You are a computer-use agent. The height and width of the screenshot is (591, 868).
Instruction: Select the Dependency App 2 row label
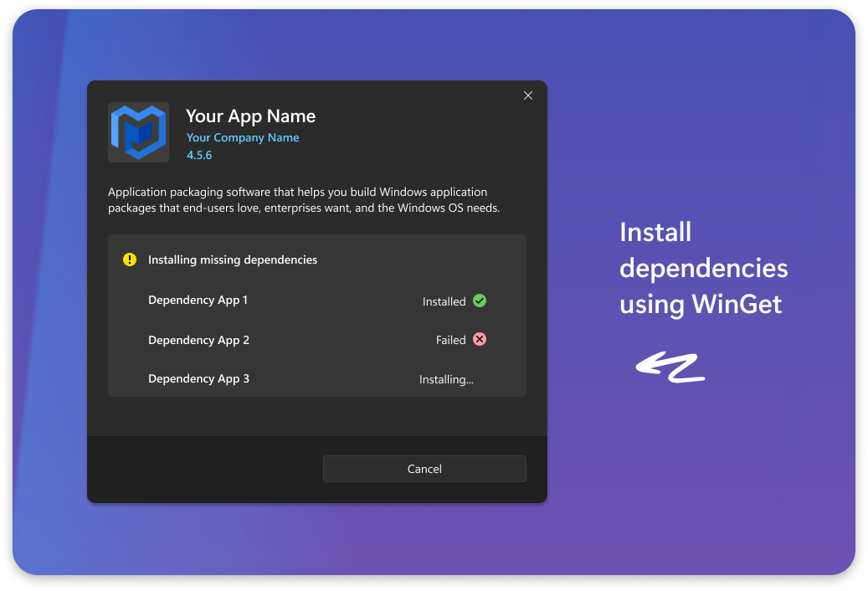coord(198,340)
